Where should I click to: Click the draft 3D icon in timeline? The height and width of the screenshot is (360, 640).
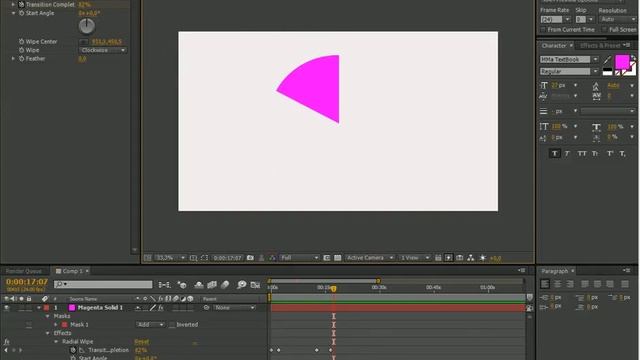click(182, 285)
